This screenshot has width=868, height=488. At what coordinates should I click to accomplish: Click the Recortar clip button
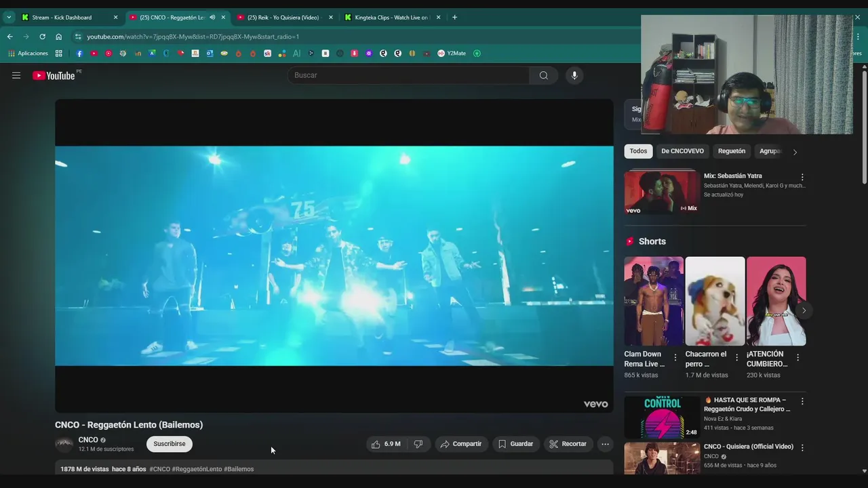tap(568, 444)
